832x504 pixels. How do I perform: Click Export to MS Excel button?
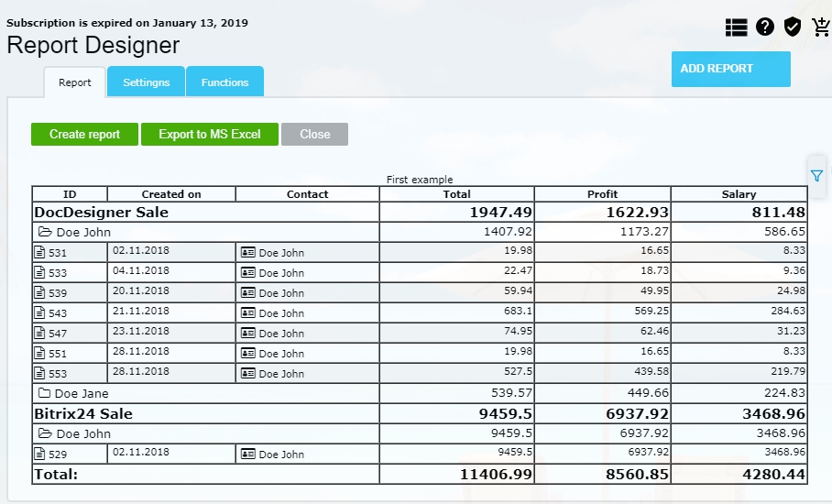210,134
